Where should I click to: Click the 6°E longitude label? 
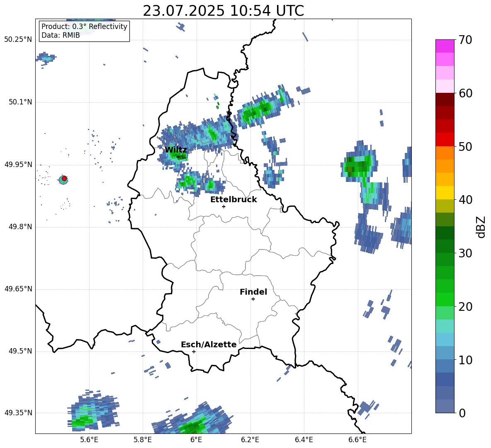click(196, 440)
